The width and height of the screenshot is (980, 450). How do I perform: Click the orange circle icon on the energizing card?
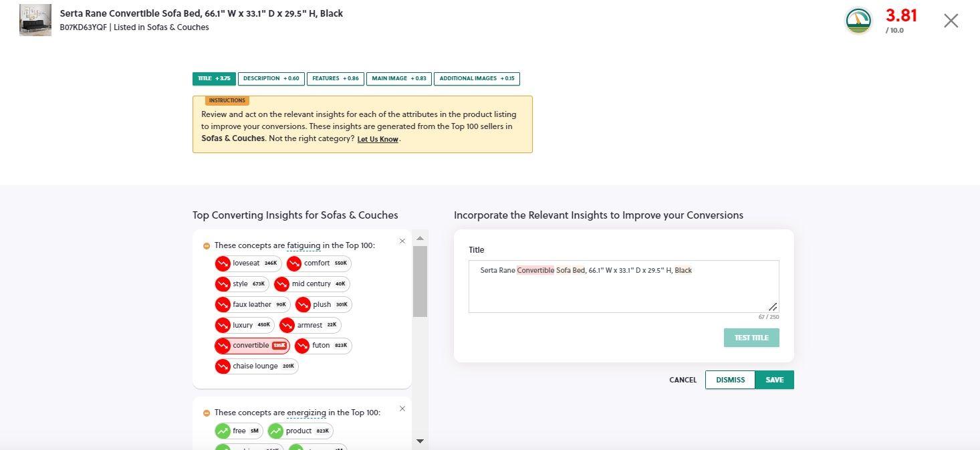coord(207,413)
